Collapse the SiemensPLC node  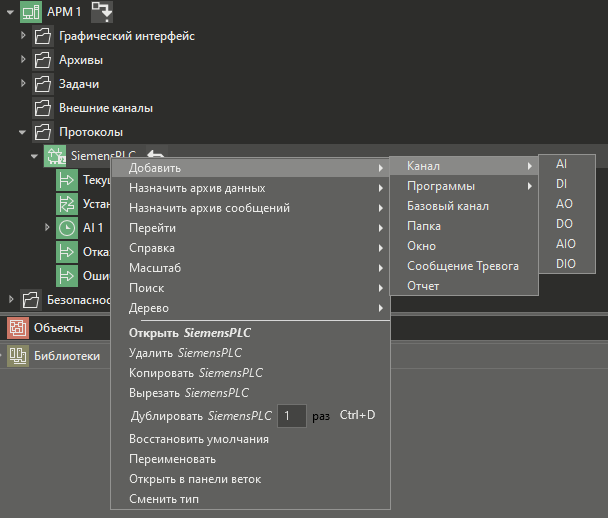[x=35, y=157]
